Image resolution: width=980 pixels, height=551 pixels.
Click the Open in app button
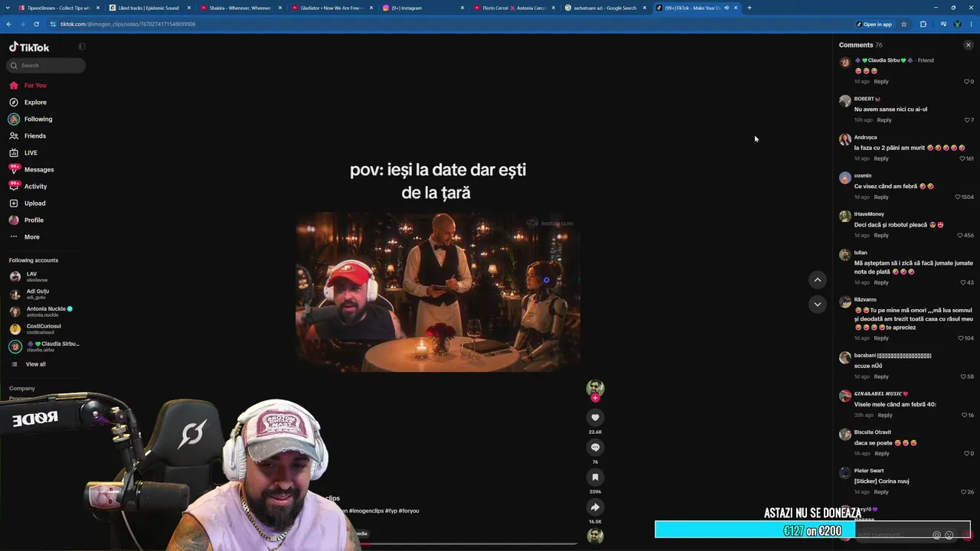coord(874,24)
